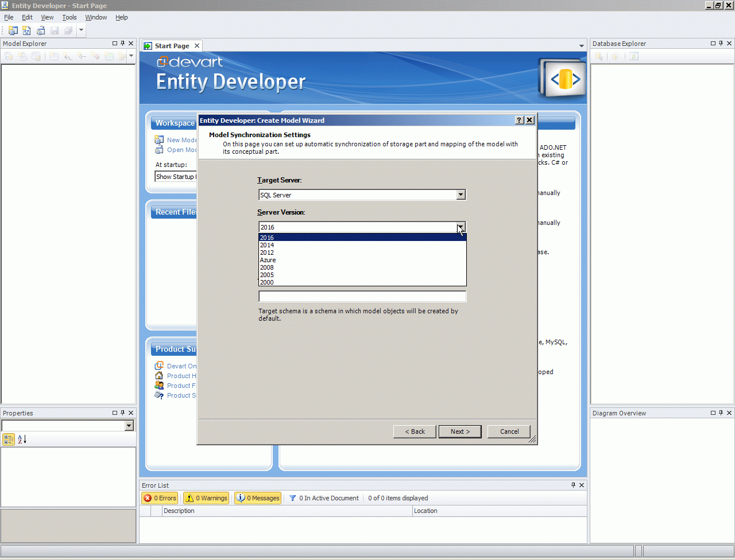The image size is (735, 560).
Task: Click the Description column header in Error List
Action: tap(288, 511)
